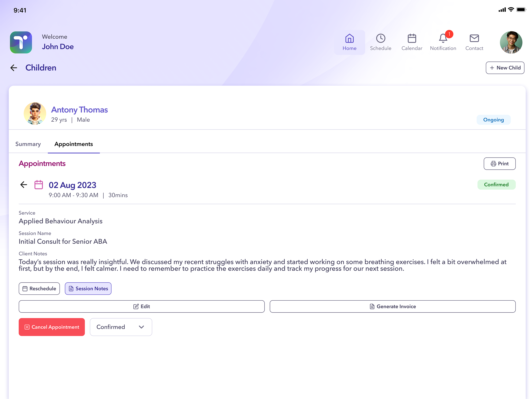Image resolution: width=532 pixels, height=399 pixels.
Task: Click the New Child button
Action: tap(505, 68)
